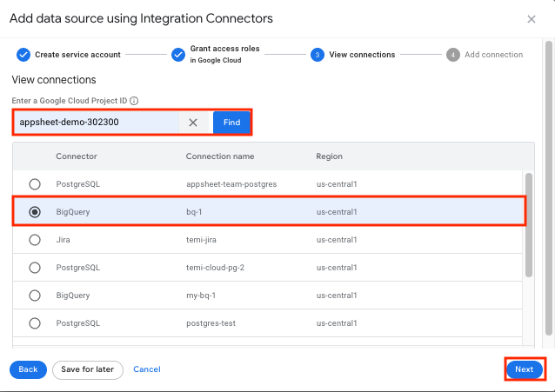Click the info icon beside Project ID label
The height and width of the screenshot is (392, 555).
[135, 101]
